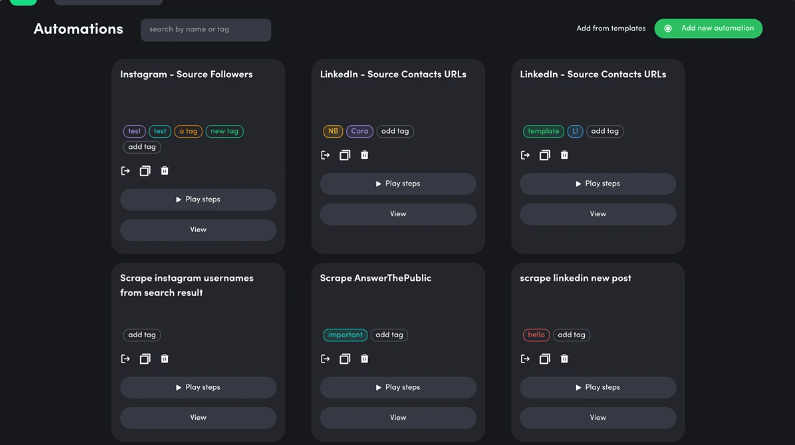The image size is (795, 445).
Task: Duplicate the Instagram - Source Followers automation
Action: [x=145, y=171]
